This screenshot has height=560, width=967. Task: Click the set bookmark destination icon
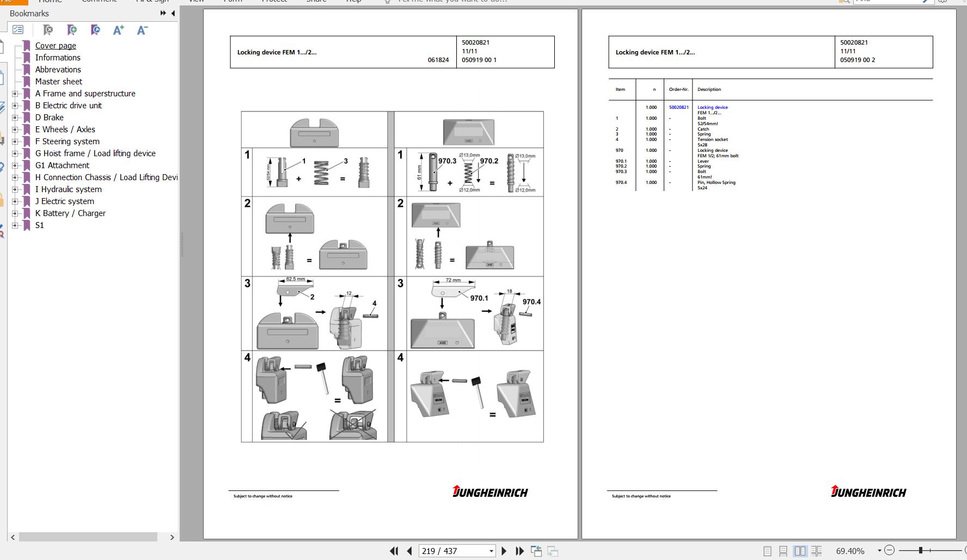[x=95, y=30]
